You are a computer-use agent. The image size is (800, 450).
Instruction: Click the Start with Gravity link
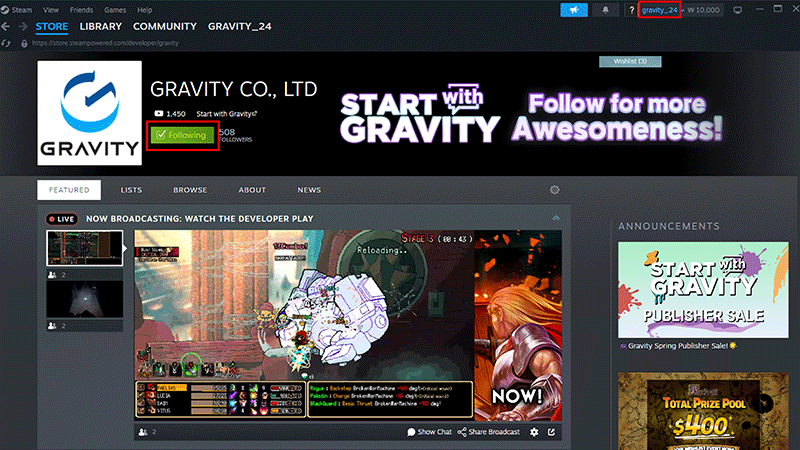(227, 114)
